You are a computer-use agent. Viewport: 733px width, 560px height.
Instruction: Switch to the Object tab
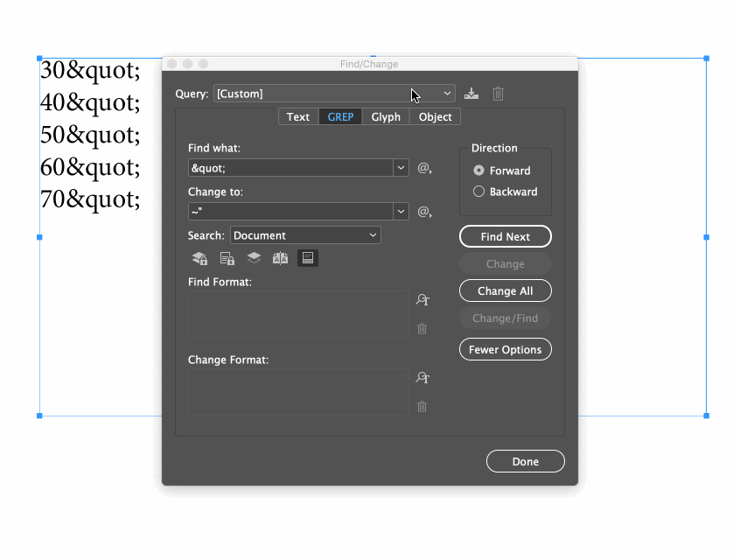(x=434, y=116)
